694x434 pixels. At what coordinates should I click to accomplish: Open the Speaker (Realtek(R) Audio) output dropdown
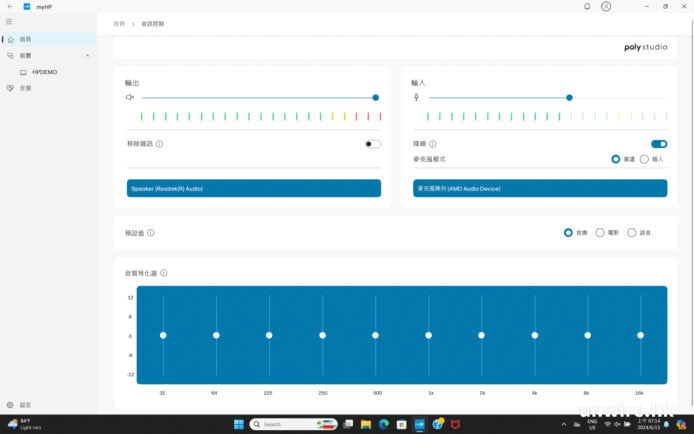click(x=254, y=188)
